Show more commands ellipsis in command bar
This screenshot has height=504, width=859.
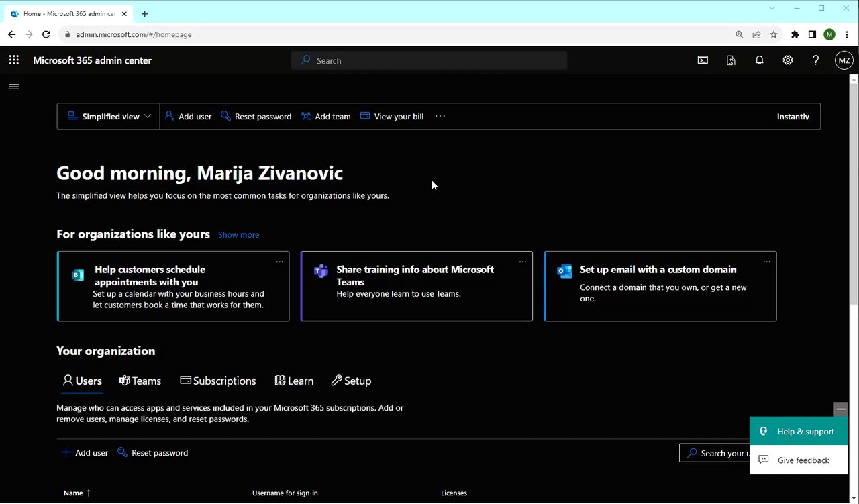click(440, 116)
